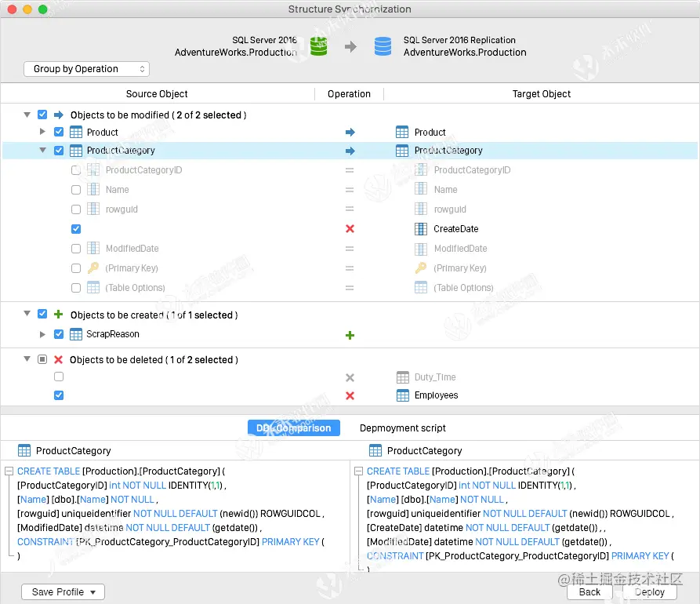Uncheck the ScrapReason checkbox
The width and height of the screenshot is (700, 604).
[59, 333]
